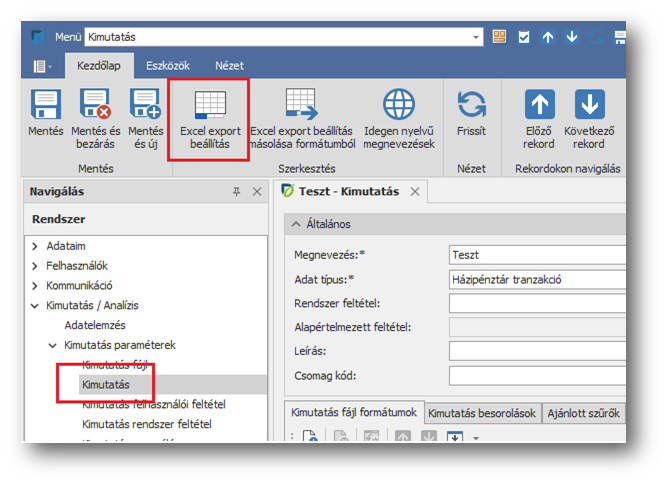Open the Kimutatás besorolások tab
668x485 pixels.
[x=483, y=413]
